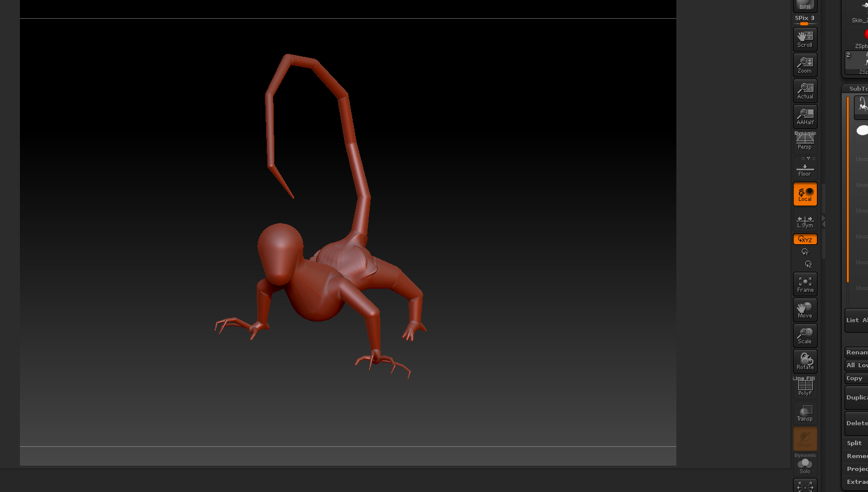Click the SubTool list orange scrollbar
868x492 pixels.
click(x=847, y=189)
